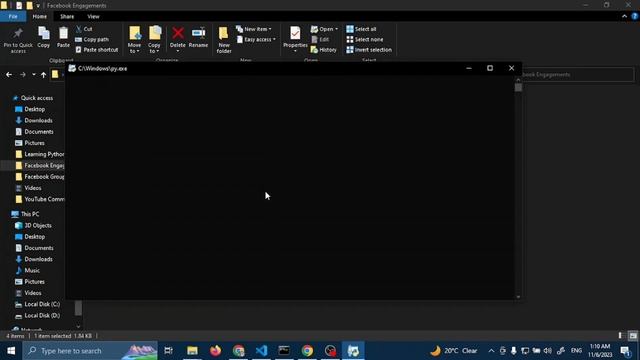Open the New item dropdown
Image resolution: width=640 pixels, height=360 pixels.
point(253,29)
